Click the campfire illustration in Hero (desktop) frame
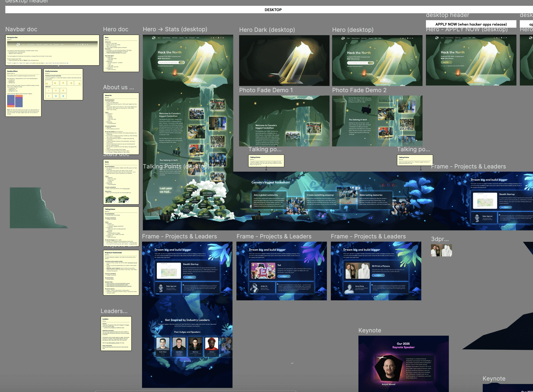 pyautogui.click(x=364, y=72)
